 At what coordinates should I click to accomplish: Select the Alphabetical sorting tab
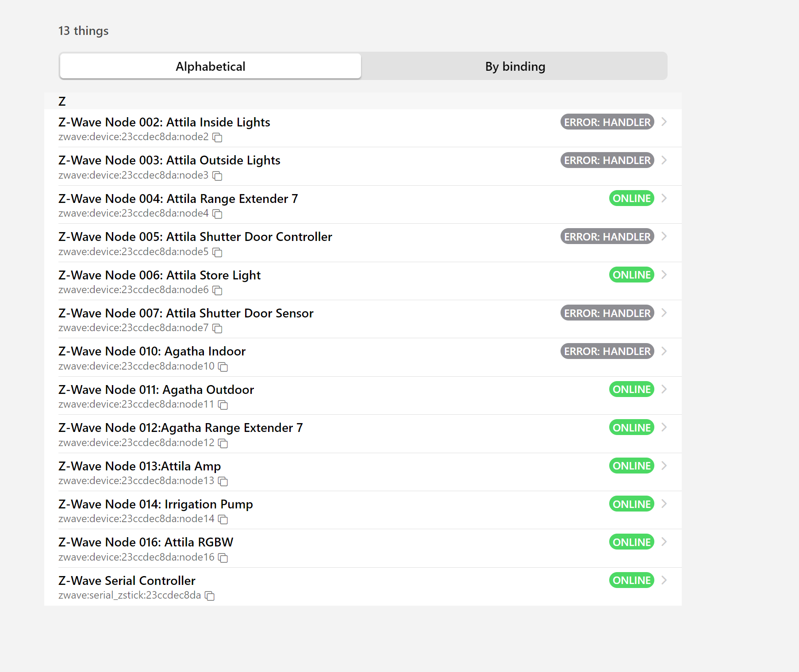click(211, 66)
